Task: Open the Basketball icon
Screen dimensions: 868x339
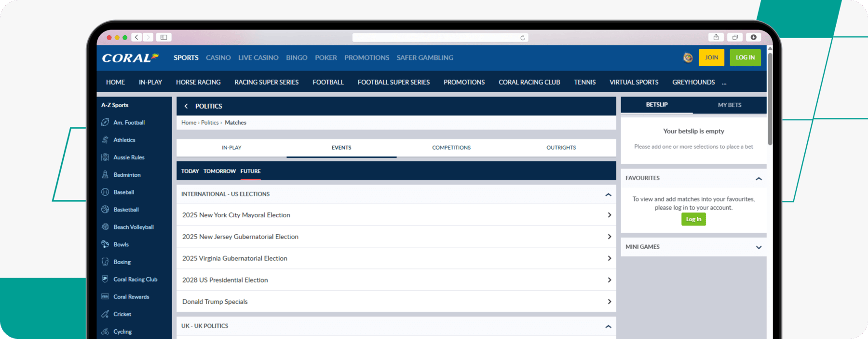Action: [x=105, y=210]
